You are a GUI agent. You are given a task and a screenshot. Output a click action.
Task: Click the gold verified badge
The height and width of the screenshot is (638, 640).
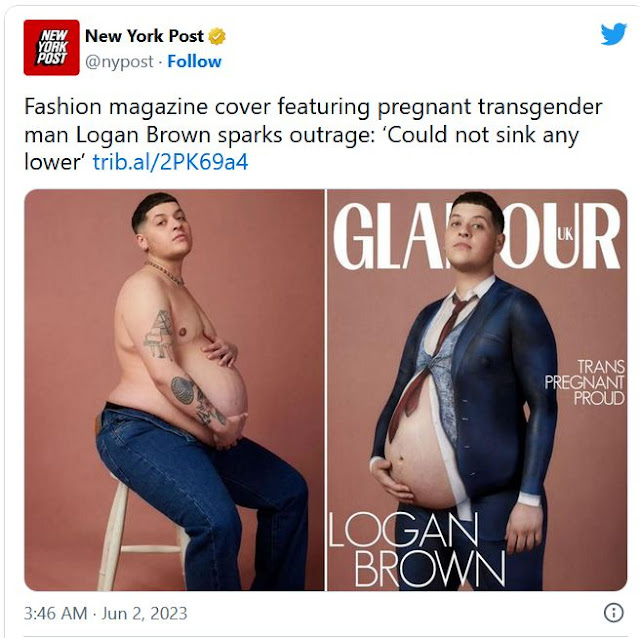point(217,36)
